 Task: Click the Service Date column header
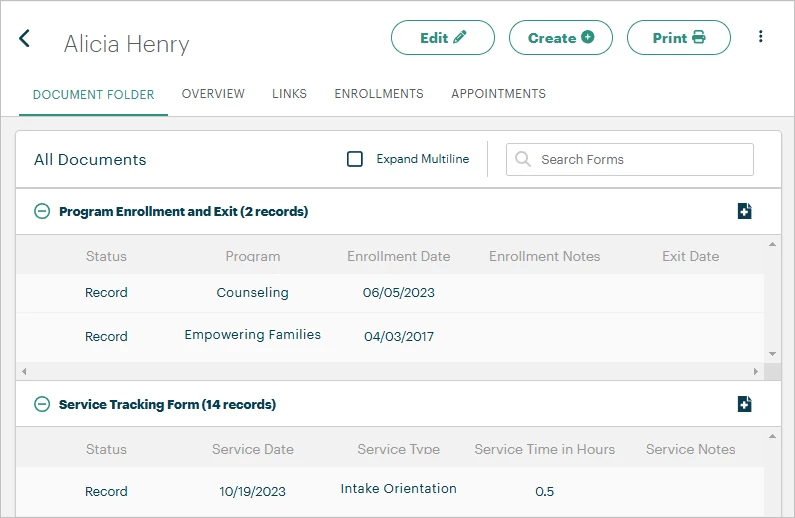click(x=252, y=450)
